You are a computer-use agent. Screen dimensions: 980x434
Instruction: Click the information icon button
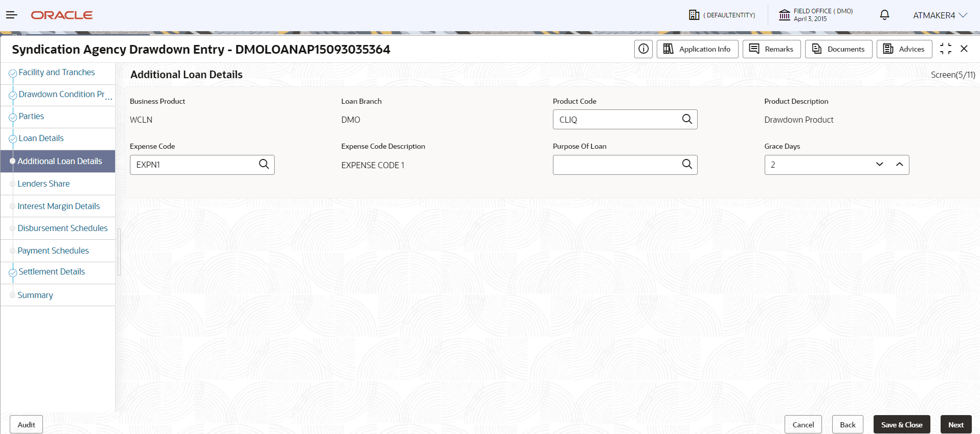[643, 49]
